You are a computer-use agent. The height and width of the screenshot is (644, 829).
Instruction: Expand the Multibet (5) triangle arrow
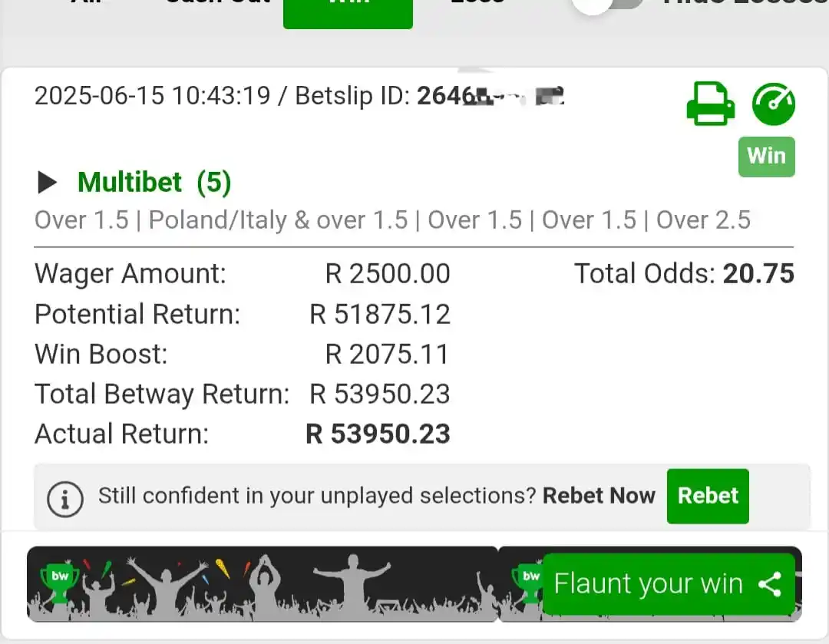[x=47, y=183]
